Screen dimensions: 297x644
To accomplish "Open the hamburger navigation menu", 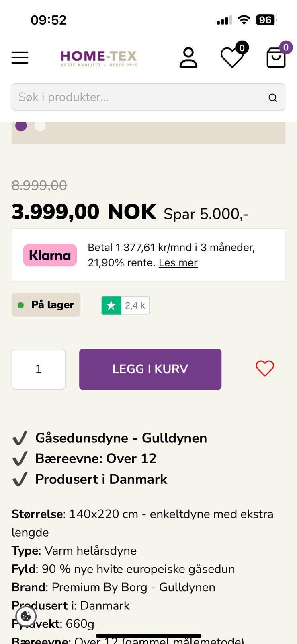I will [x=20, y=58].
